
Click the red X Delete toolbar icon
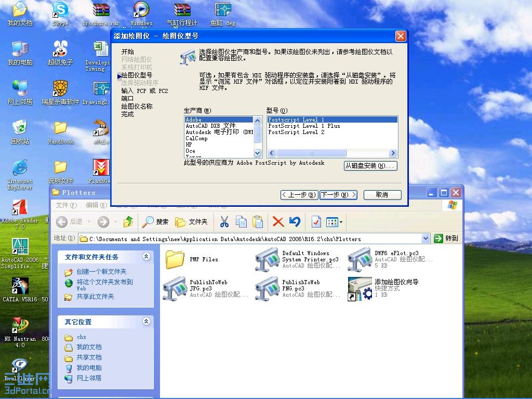tap(278, 222)
